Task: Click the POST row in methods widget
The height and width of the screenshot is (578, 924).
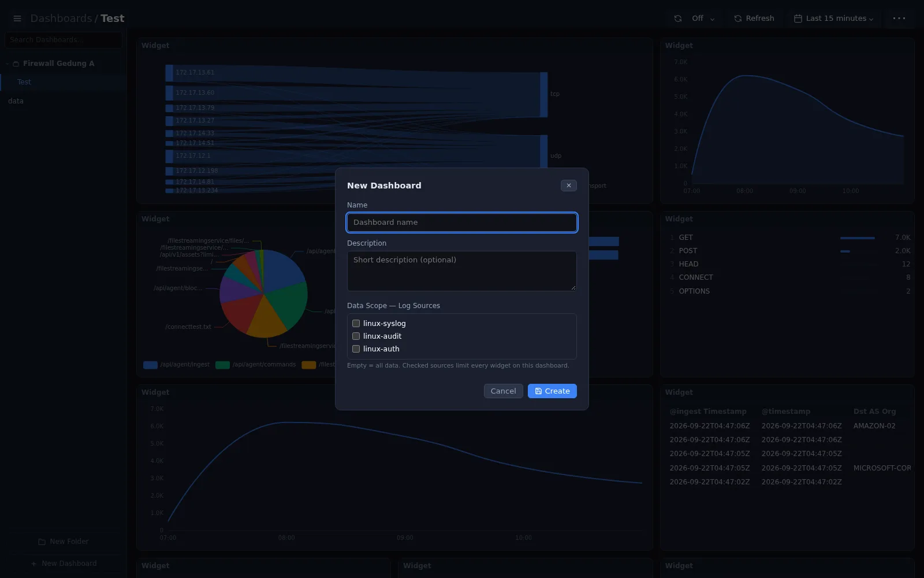Action: tap(789, 251)
